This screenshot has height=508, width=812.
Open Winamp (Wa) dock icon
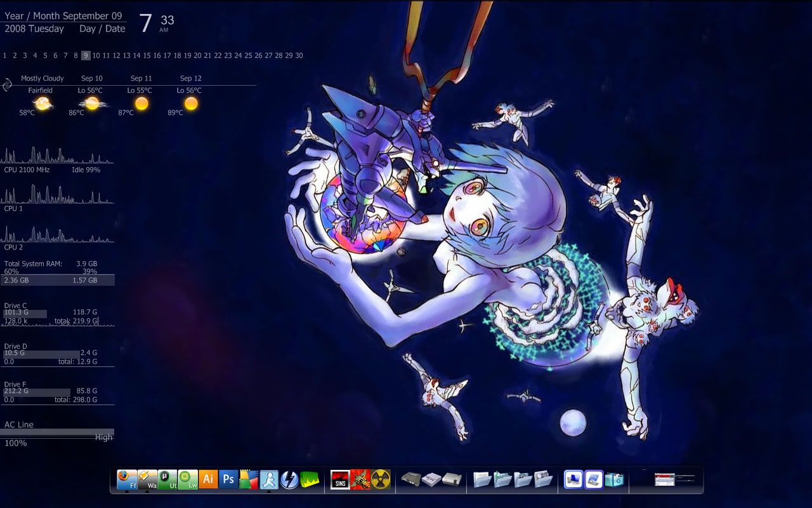147,479
